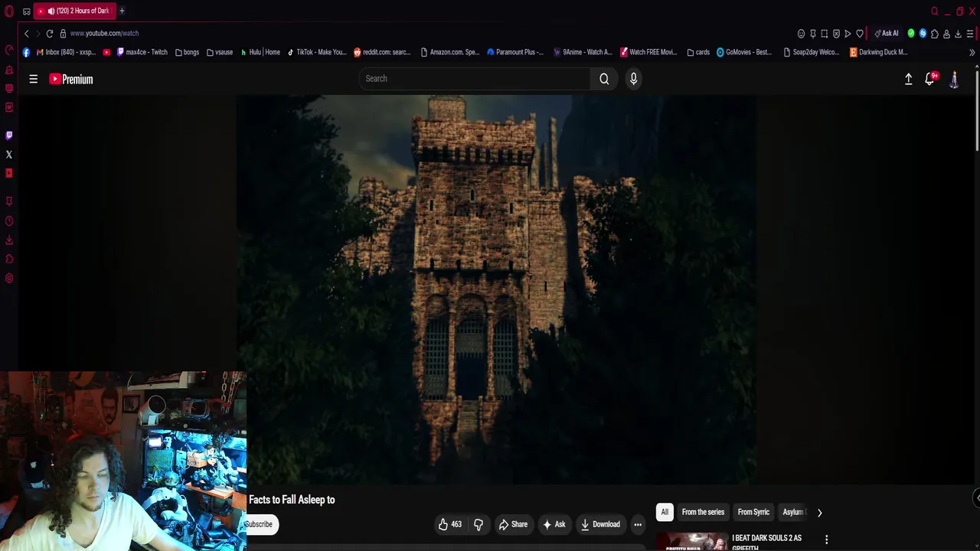The image size is (980, 551).
Task: Open the cards bookmark folder
Action: [698, 52]
